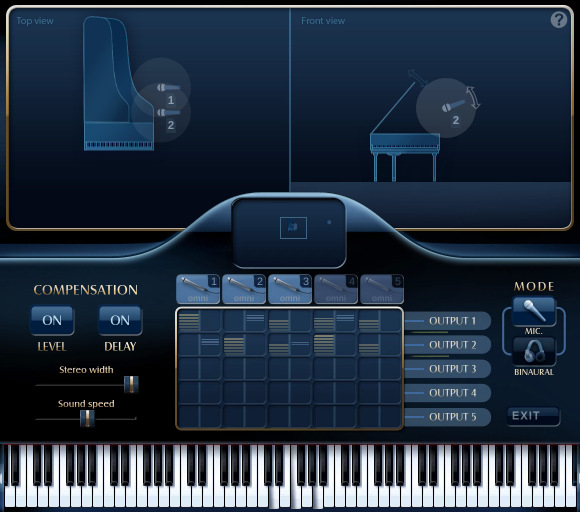Select the omni microphone 1 slot

(x=198, y=289)
